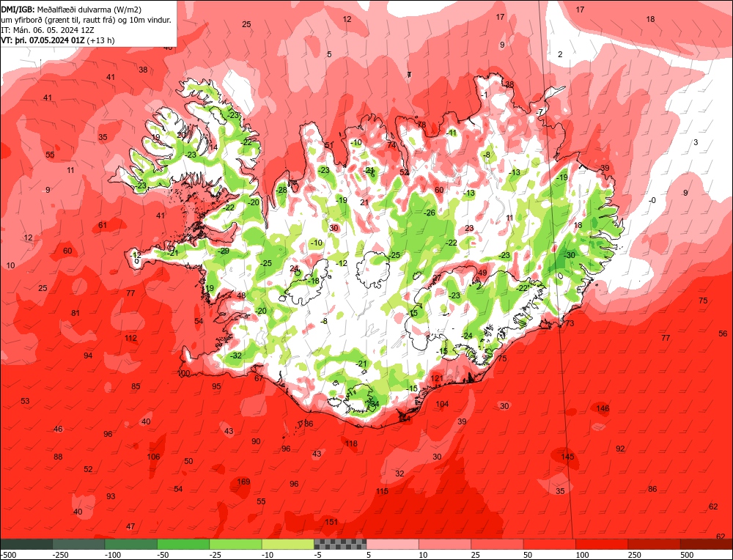Click the map value 146 in the southeast sea
Image resolution: width=733 pixels, height=560 pixels.
click(x=603, y=408)
